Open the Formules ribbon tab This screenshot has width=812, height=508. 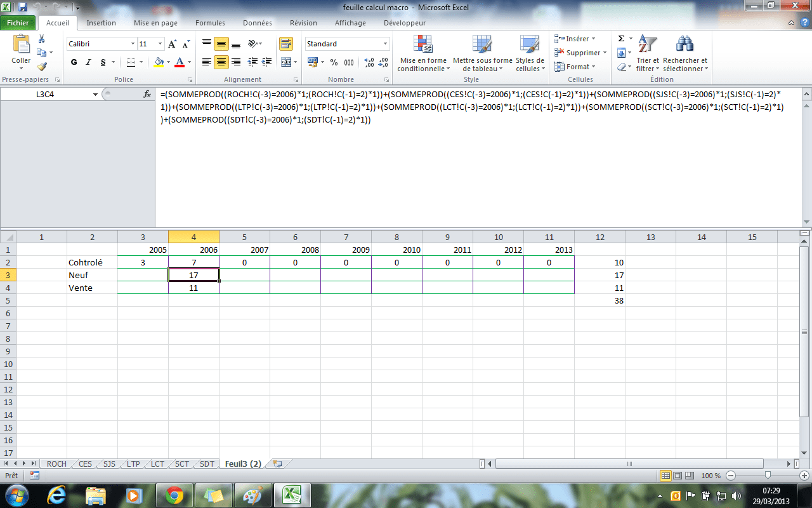click(210, 23)
